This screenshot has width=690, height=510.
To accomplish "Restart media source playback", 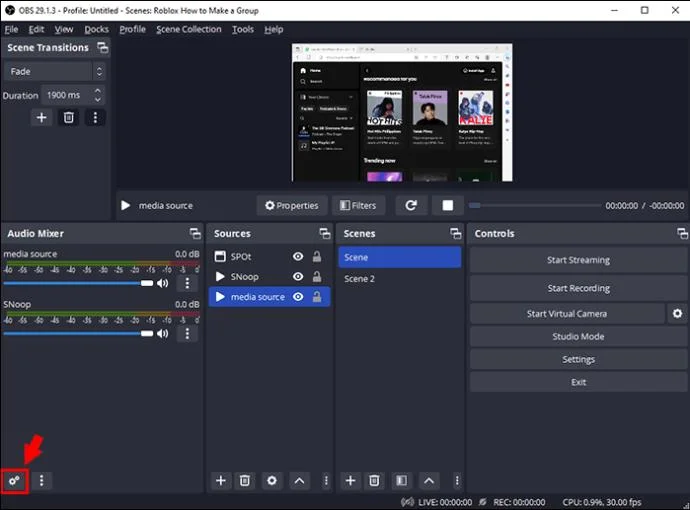I will (x=411, y=205).
